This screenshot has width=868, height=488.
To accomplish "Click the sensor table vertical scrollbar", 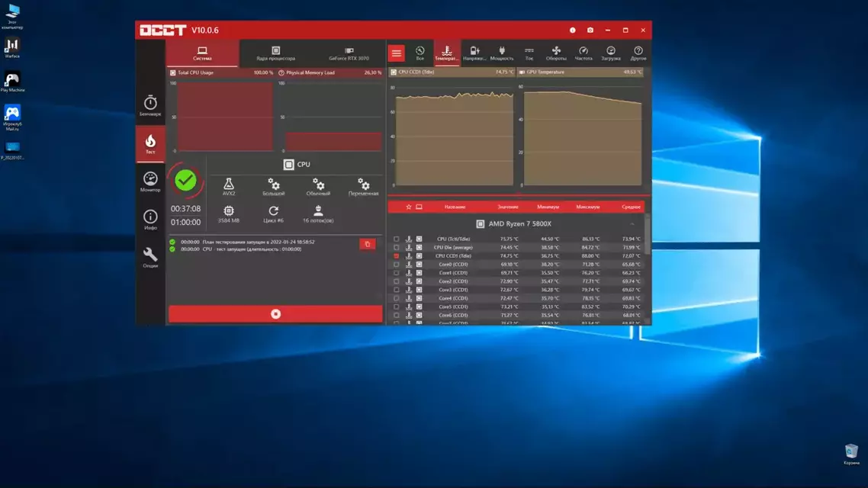I will click(647, 235).
